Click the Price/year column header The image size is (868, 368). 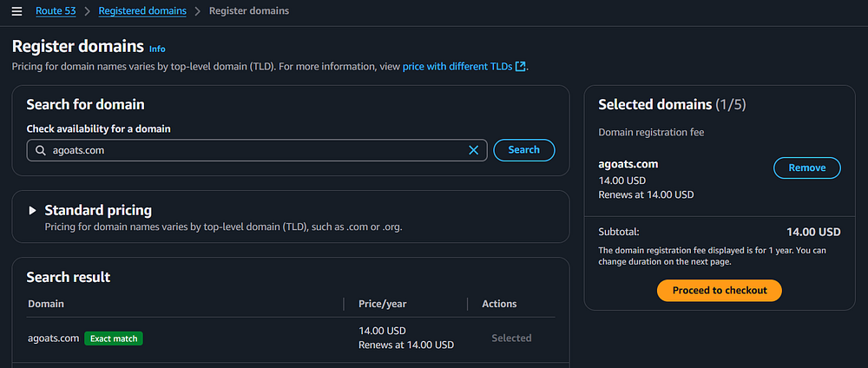coord(382,304)
